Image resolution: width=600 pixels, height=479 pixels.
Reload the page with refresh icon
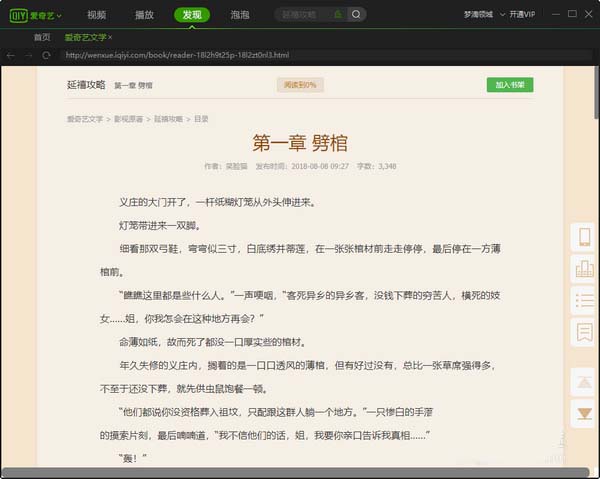point(46,55)
